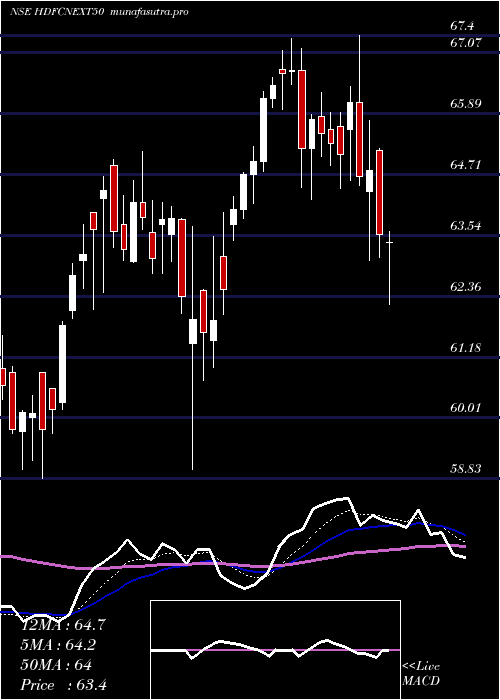Click the 67.4 price level label

click(462, 26)
